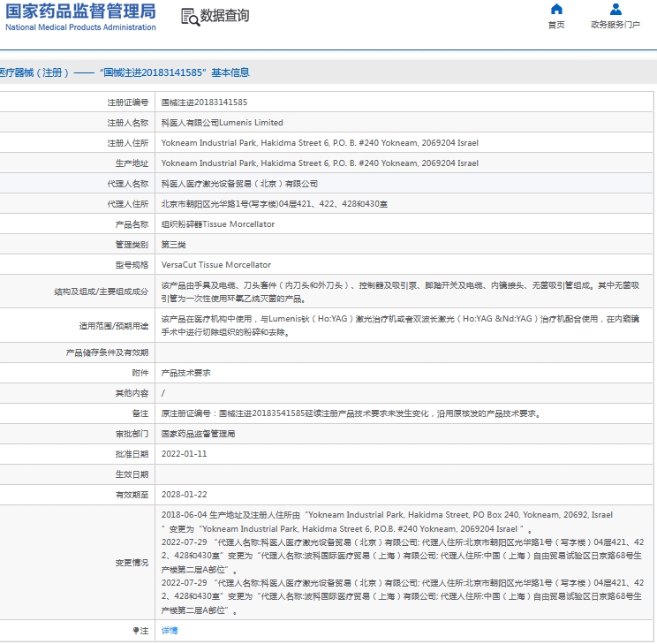Click the 其他内容 slash value
657x644 pixels.
coord(163,393)
